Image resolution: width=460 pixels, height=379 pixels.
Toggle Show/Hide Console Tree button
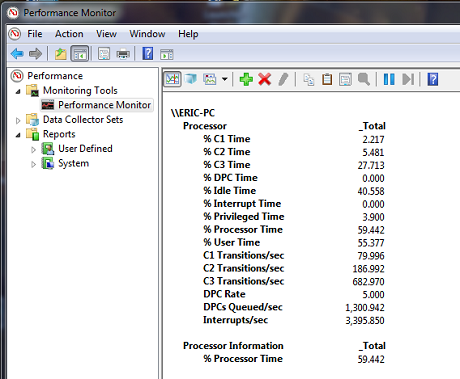[x=80, y=53]
